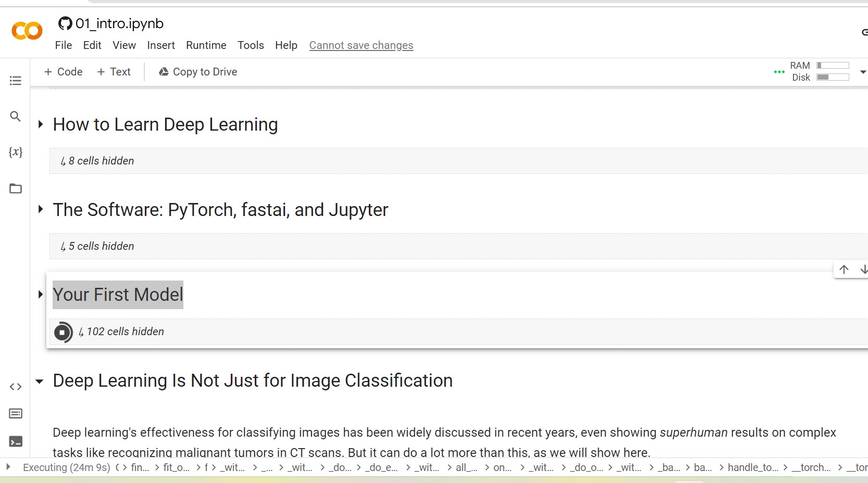The height and width of the screenshot is (483, 868).
Task: Click the RAM usage indicator bar
Action: pyautogui.click(x=833, y=65)
